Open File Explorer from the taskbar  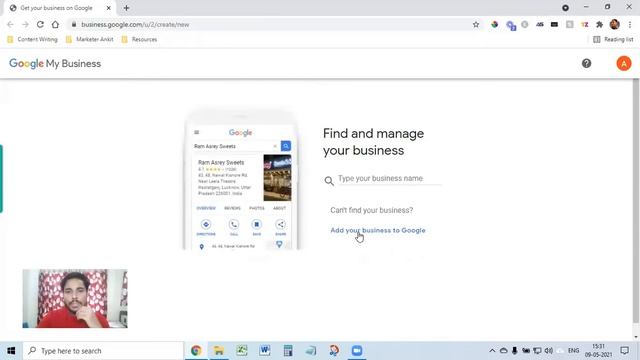(219, 351)
